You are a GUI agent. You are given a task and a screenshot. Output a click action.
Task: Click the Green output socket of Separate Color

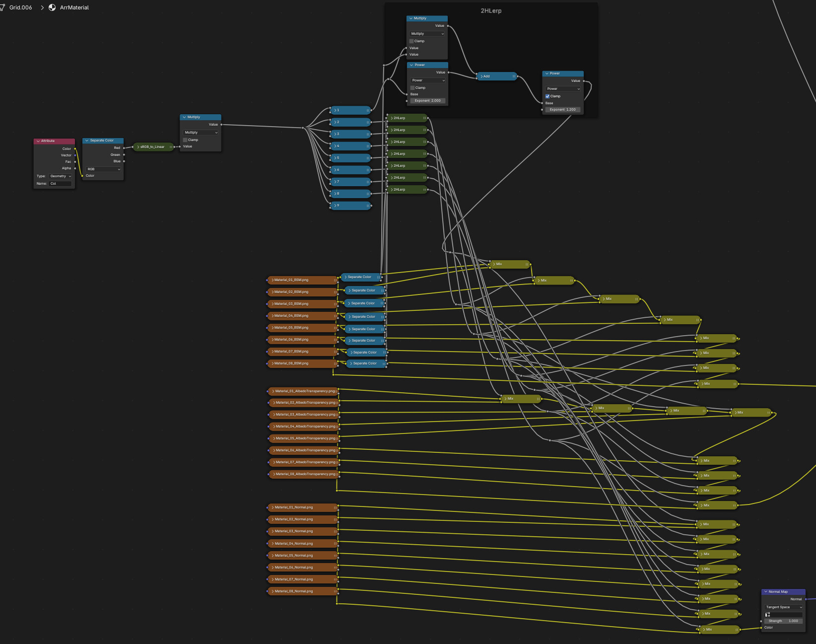[x=124, y=154]
